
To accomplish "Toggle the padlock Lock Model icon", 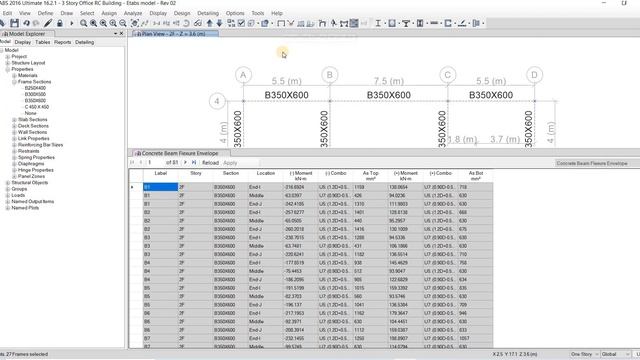I will coord(60,23).
